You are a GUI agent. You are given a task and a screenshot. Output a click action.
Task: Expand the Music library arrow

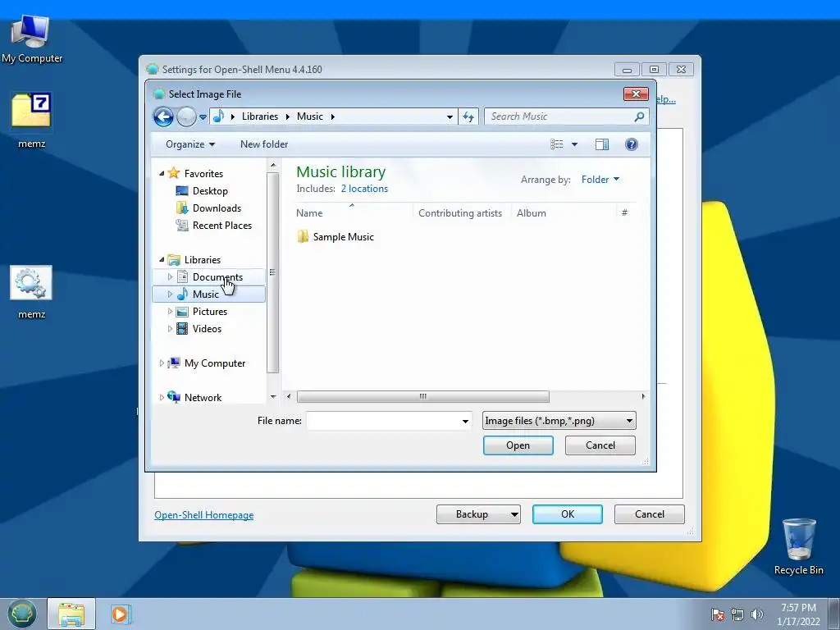(170, 294)
